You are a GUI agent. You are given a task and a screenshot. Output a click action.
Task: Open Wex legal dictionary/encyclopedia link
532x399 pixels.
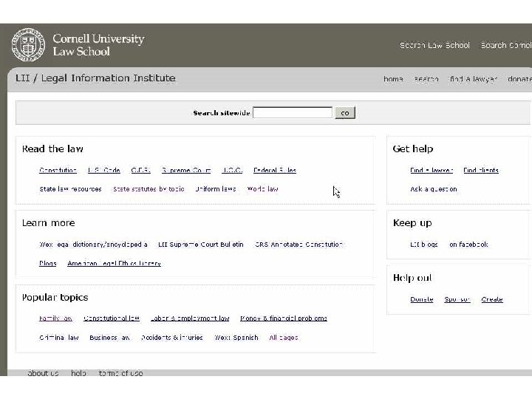tap(93, 245)
